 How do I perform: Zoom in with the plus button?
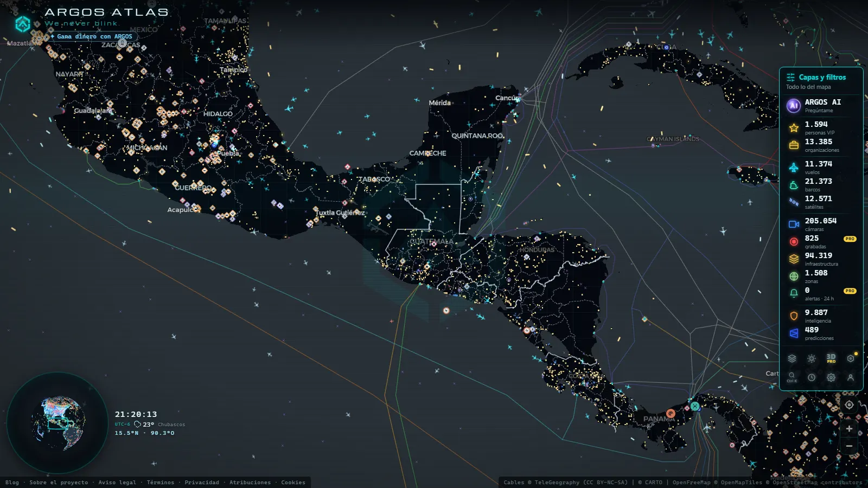849,428
